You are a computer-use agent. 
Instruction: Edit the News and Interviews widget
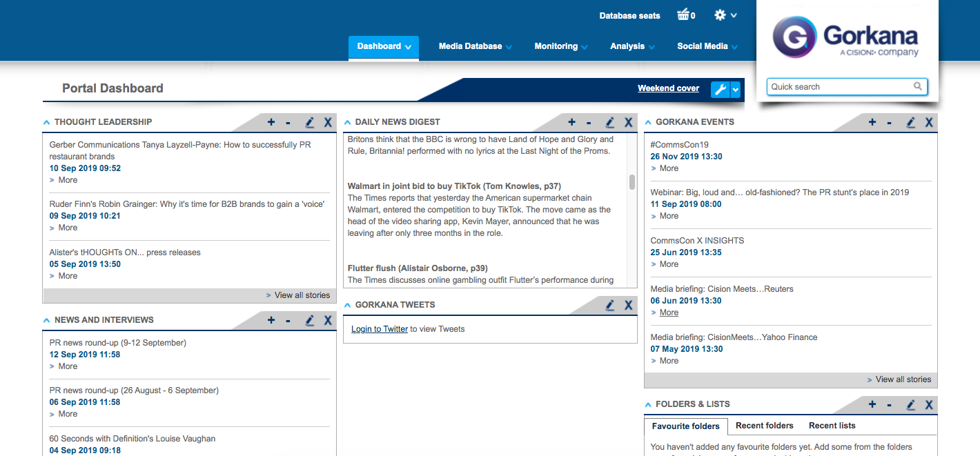point(310,320)
